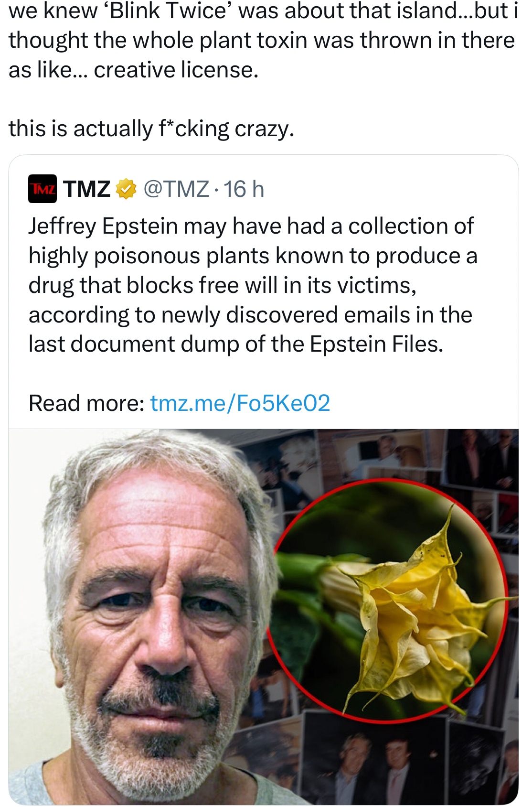Click the 'Read more:' label text

click(86, 403)
